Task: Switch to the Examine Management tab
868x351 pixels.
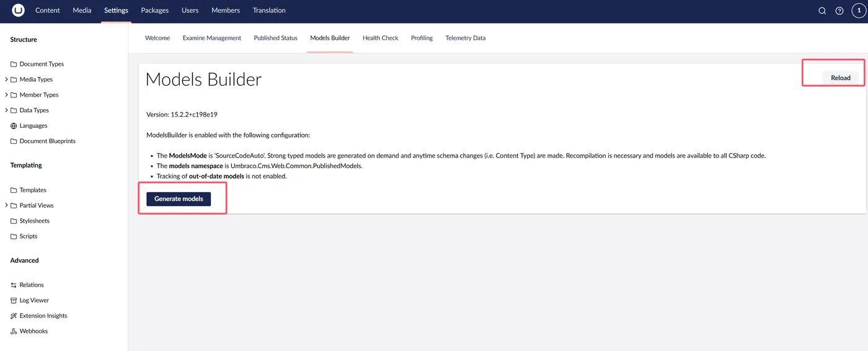Action: [212, 38]
